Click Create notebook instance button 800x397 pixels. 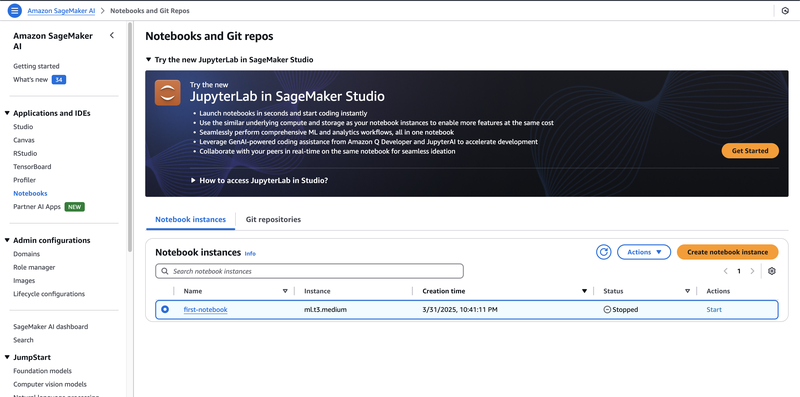pyautogui.click(x=728, y=252)
